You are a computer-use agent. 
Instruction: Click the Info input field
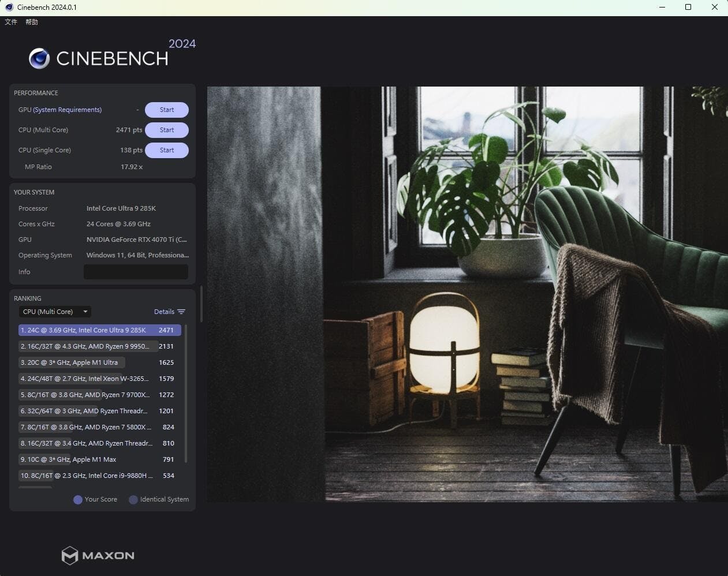(x=136, y=272)
